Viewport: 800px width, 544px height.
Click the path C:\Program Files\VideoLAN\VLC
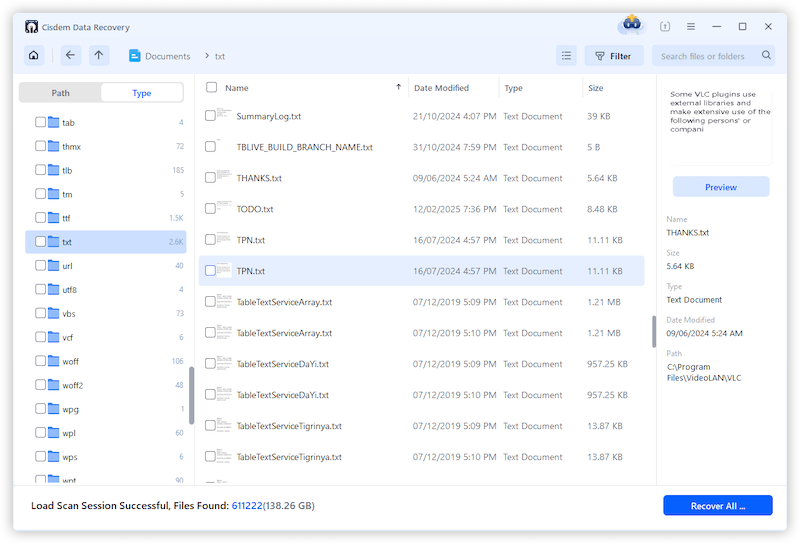[704, 373]
